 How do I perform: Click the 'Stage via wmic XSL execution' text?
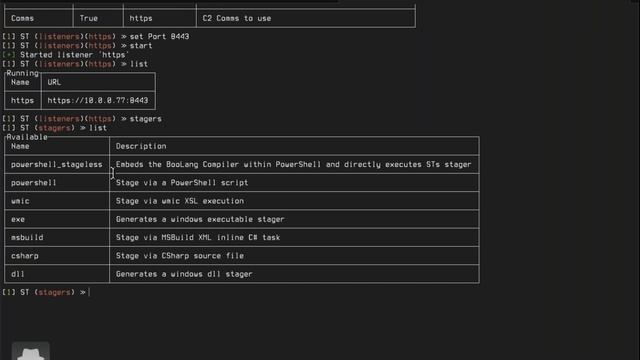[180, 201]
